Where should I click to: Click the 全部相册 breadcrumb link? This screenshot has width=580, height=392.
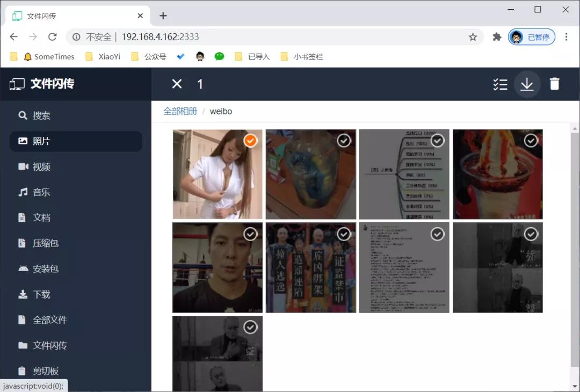click(x=180, y=112)
